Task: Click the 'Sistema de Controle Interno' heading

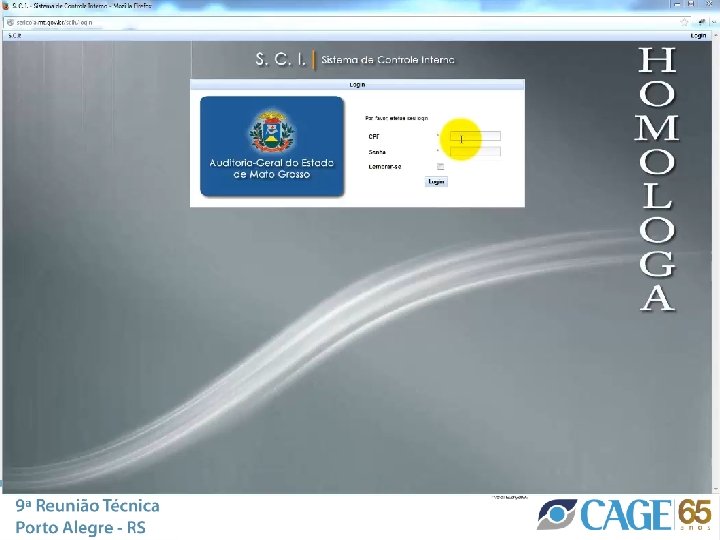Action: [x=388, y=60]
